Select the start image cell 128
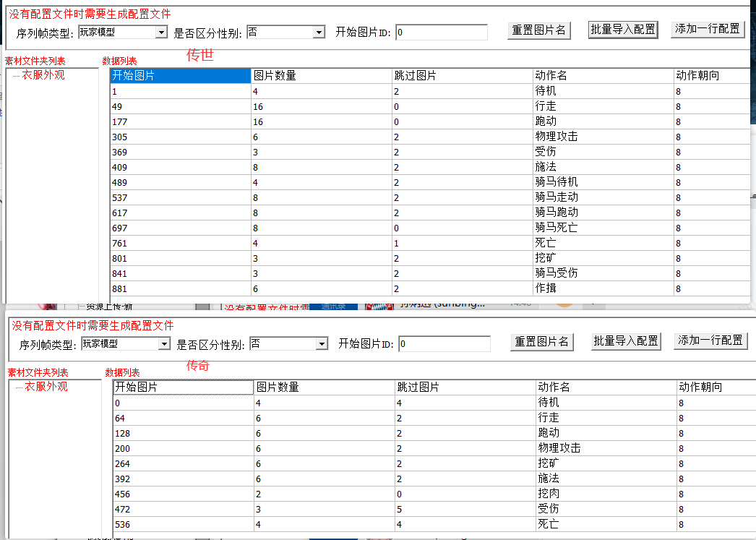The height and width of the screenshot is (540, 756). (x=184, y=434)
